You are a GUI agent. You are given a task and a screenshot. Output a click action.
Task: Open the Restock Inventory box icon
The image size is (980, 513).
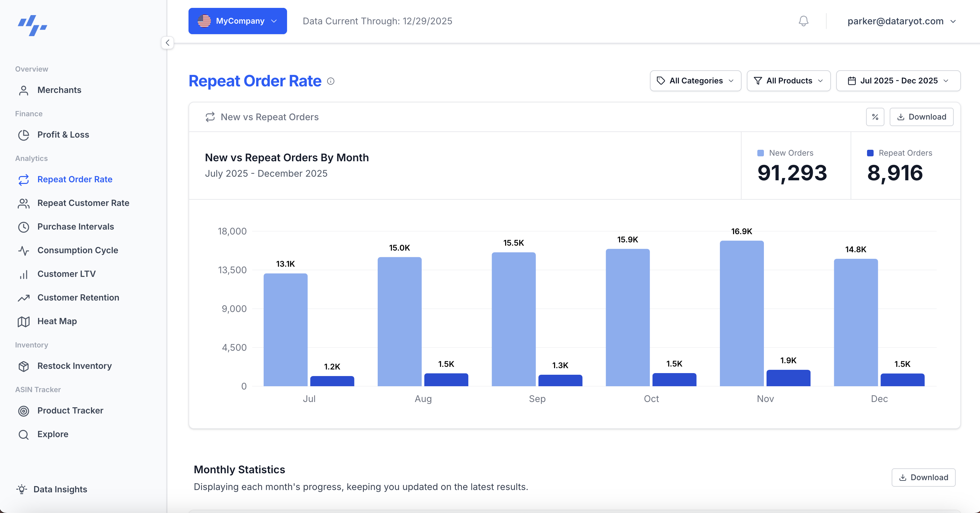click(24, 366)
